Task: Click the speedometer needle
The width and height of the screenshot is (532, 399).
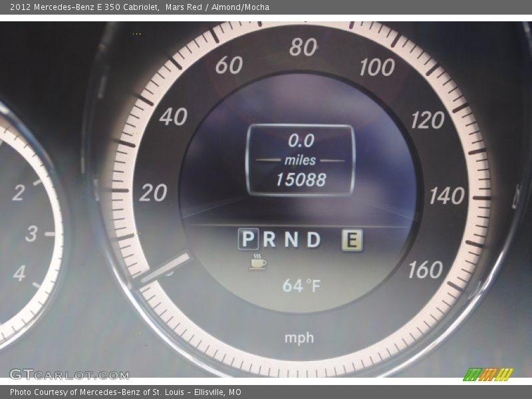Action: (x=166, y=267)
